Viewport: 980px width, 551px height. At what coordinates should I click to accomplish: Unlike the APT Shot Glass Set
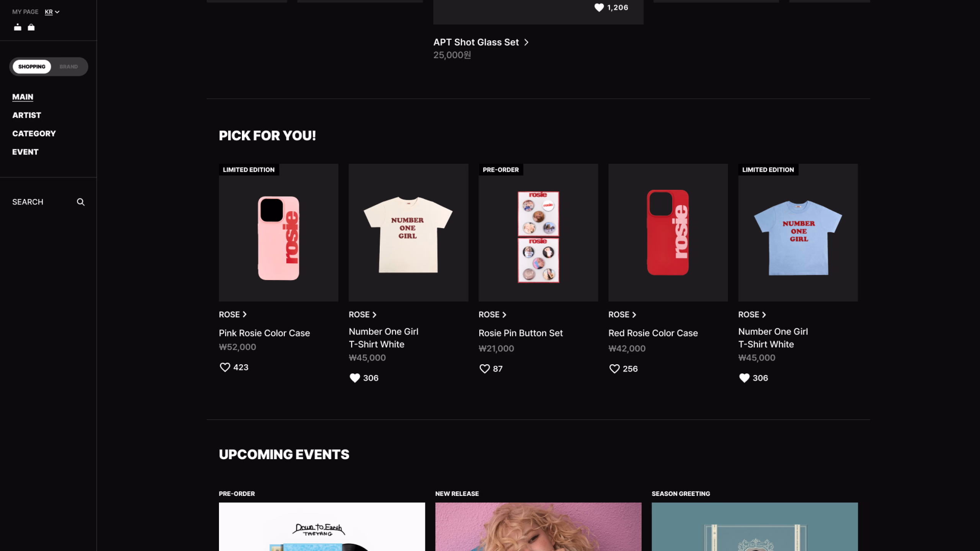point(599,8)
